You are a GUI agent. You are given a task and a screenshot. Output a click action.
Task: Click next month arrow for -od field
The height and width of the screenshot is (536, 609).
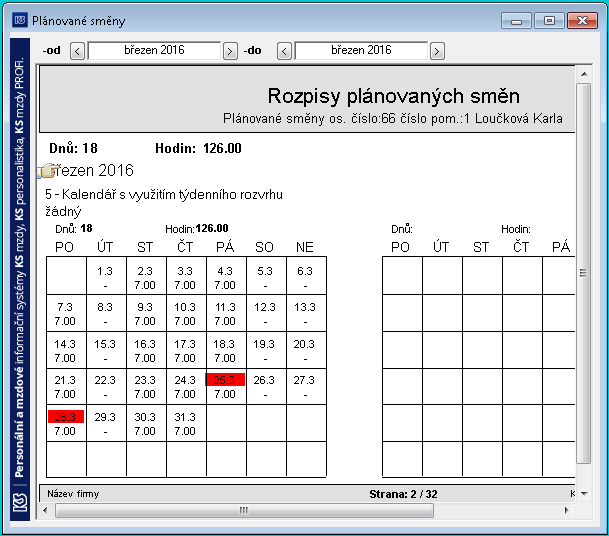click(x=230, y=51)
